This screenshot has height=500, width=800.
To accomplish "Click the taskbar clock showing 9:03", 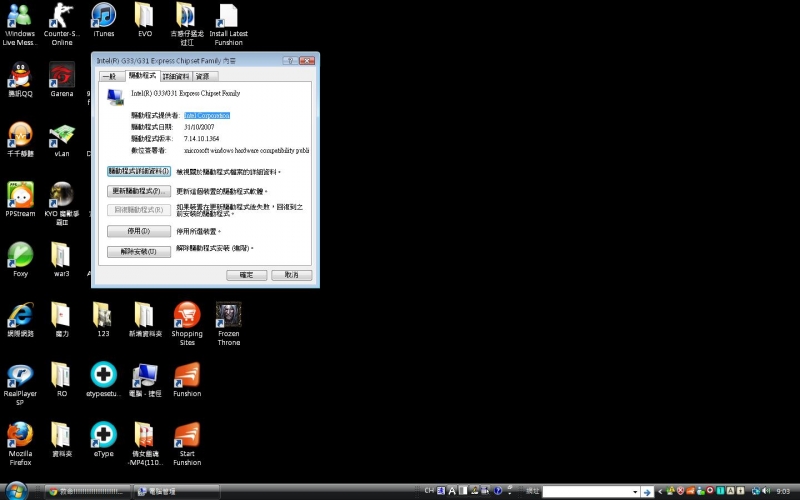I will pos(783,491).
